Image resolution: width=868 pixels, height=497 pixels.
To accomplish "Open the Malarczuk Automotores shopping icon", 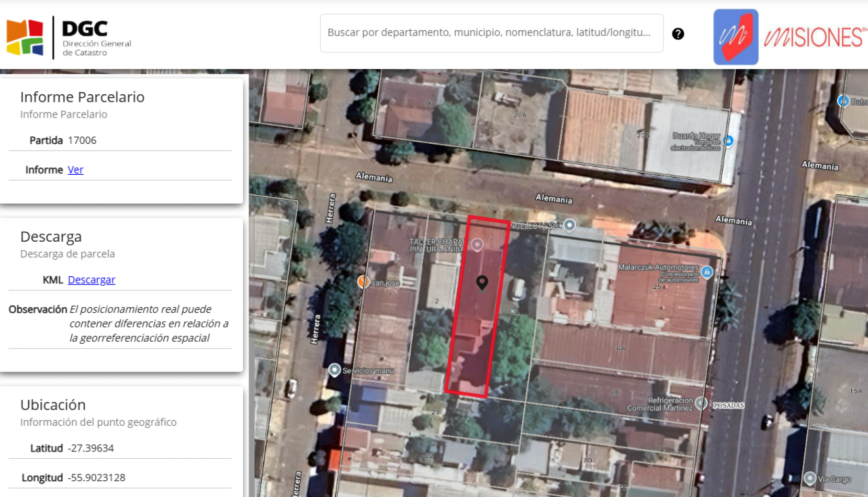I will [x=707, y=272].
